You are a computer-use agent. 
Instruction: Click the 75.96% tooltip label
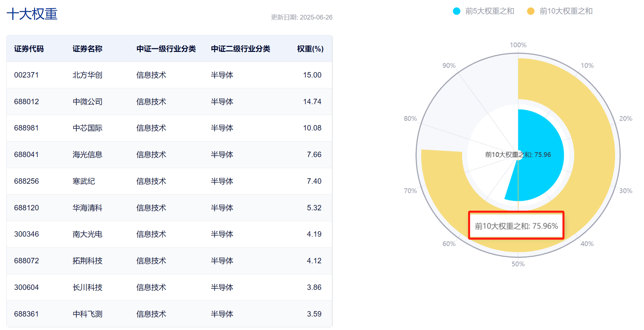click(516, 226)
